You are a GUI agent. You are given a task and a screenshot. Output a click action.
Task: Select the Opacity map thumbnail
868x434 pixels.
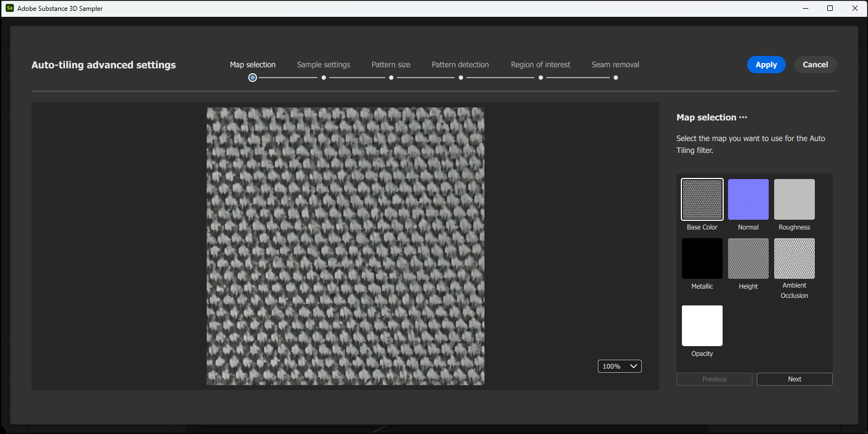tap(702, 325)
